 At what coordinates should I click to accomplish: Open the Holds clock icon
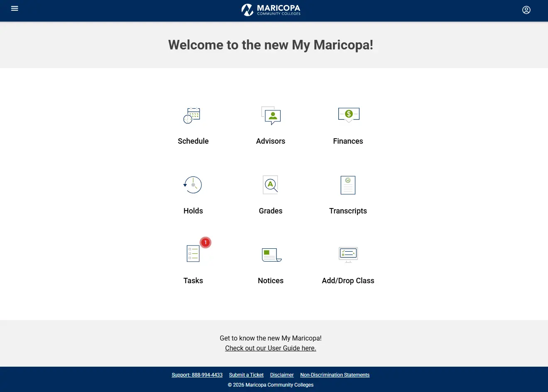pyautogui.click(x=193, y=185)
